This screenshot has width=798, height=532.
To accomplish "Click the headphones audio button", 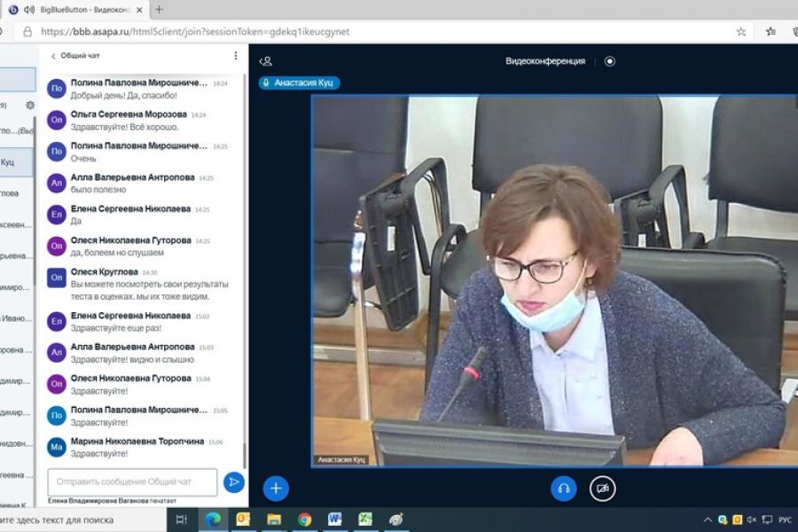I will coord(563,489).
